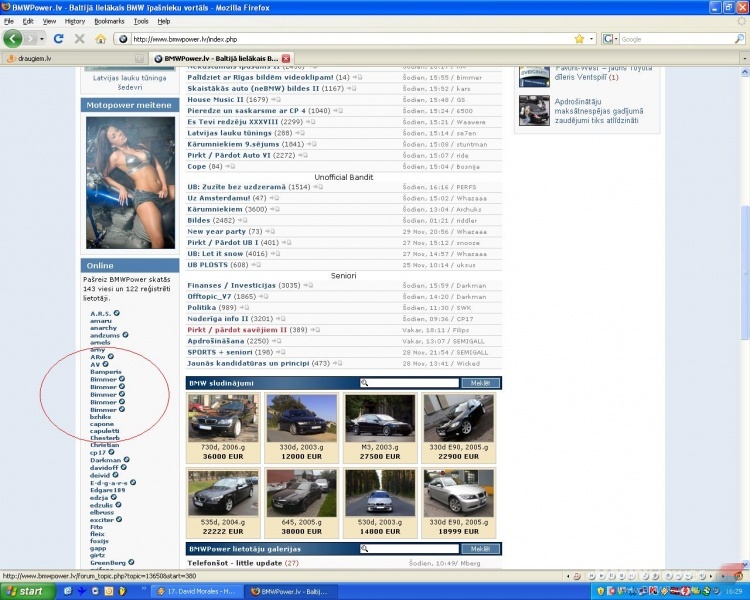The image size is (750, 600).
Task: Click Apdrošinātāju news thumbnail image
Action: pyautogui.click(x=534, y=110)
